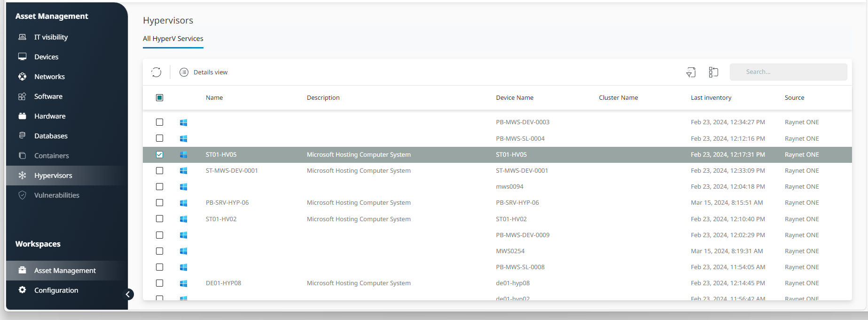Open IT visibility in the sidebar
868x320 pixels.
pos(51,37)
